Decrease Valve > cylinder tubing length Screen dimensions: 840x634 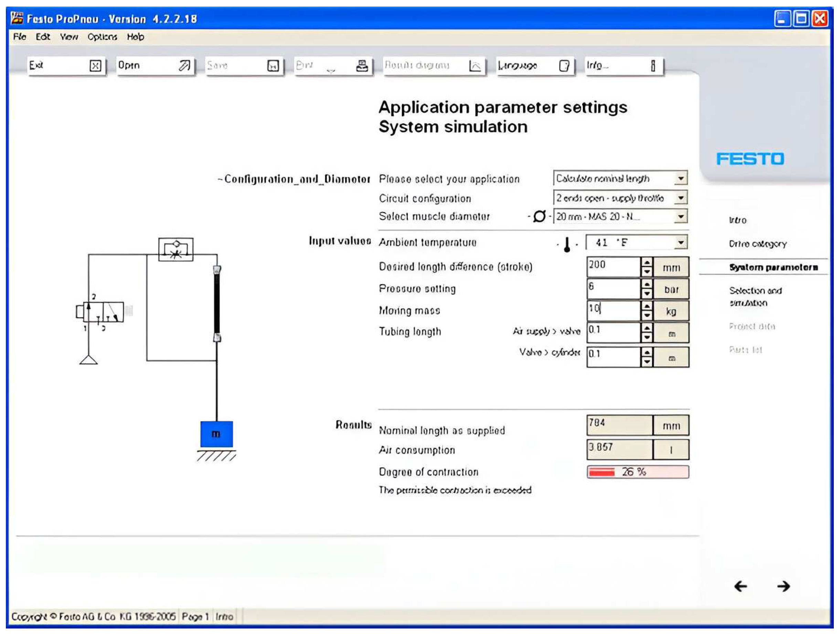tap(647, 362)
